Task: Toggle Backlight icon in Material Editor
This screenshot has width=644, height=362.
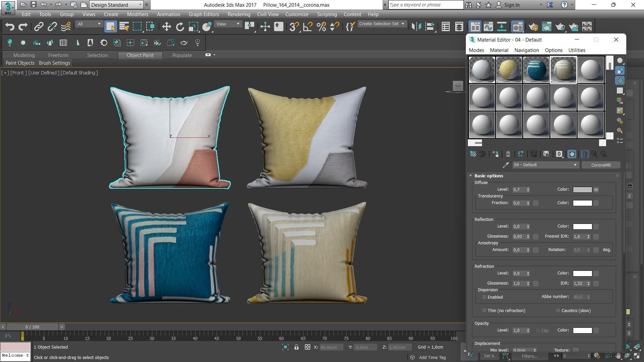Action: [x=620, y=71]
